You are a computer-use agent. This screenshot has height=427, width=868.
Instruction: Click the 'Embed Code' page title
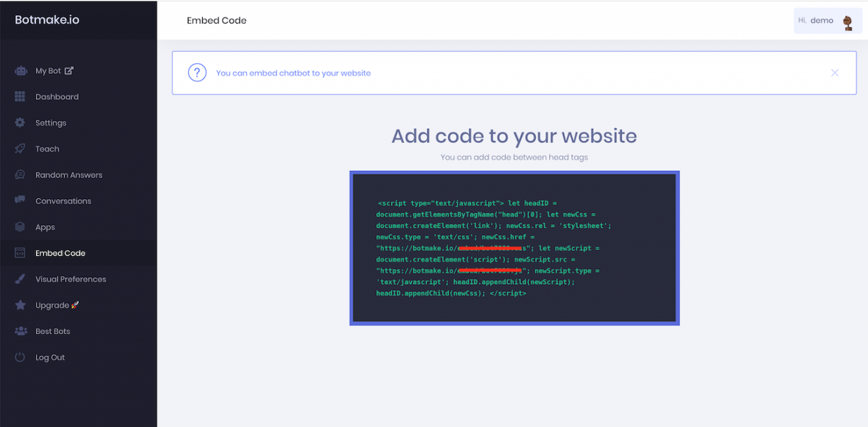tap(217, 20)
